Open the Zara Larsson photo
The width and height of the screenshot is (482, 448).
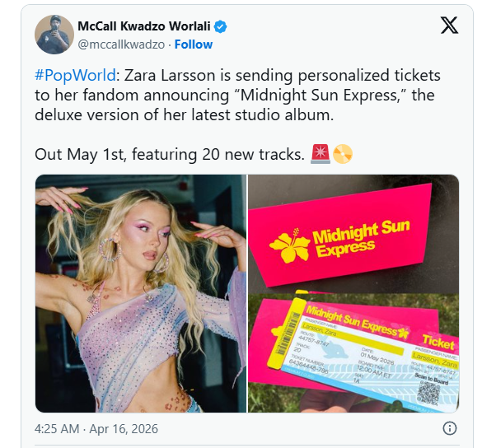coord(141,293)
